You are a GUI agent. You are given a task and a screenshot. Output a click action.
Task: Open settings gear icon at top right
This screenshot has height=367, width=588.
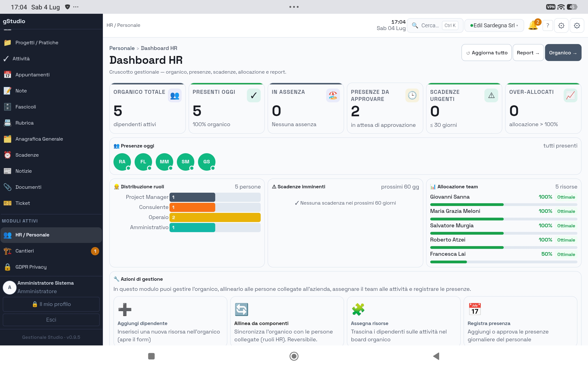[577, 25]
